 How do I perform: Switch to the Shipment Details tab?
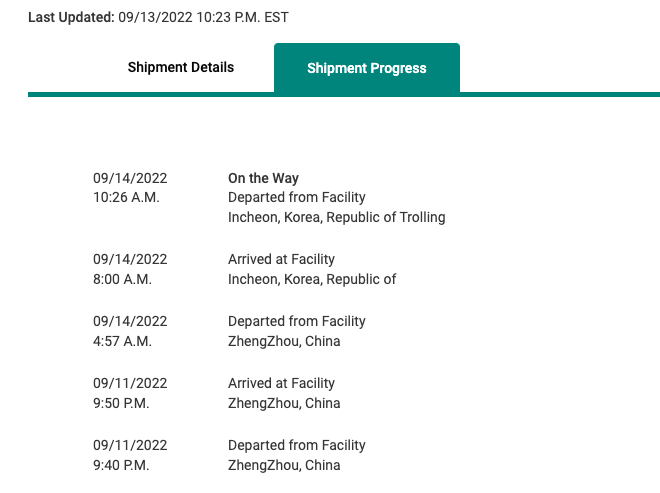[181, 67]
